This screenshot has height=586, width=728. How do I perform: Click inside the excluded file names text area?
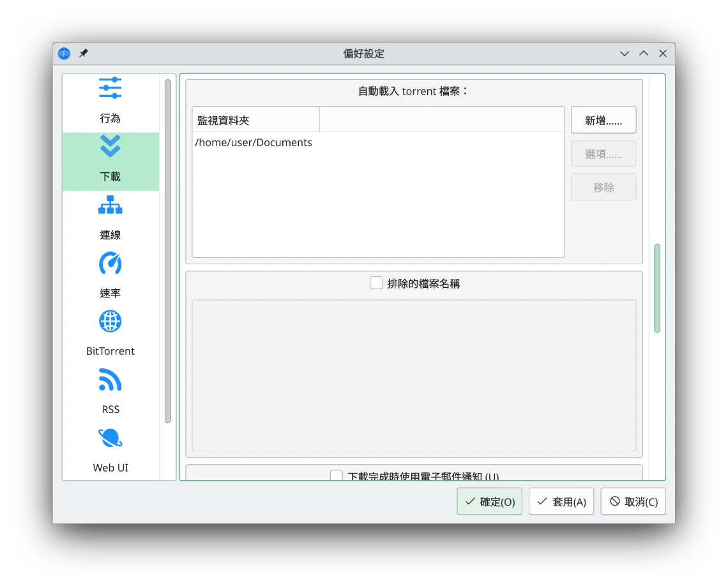point(414,375)
